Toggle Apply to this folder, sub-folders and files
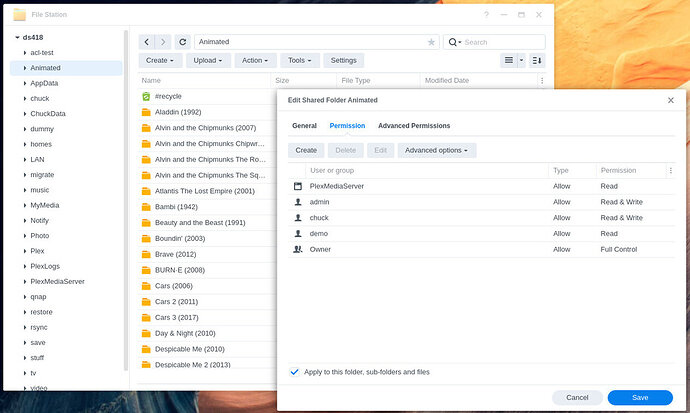This screenshot has width=690, height=413. (294, 372)
